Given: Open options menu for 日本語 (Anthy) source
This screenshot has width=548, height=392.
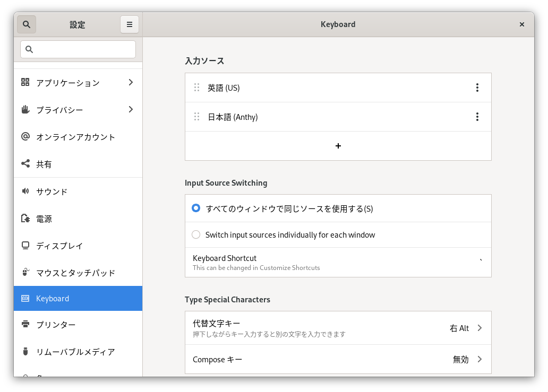Looking at the screenshot, I should (477, 117).
